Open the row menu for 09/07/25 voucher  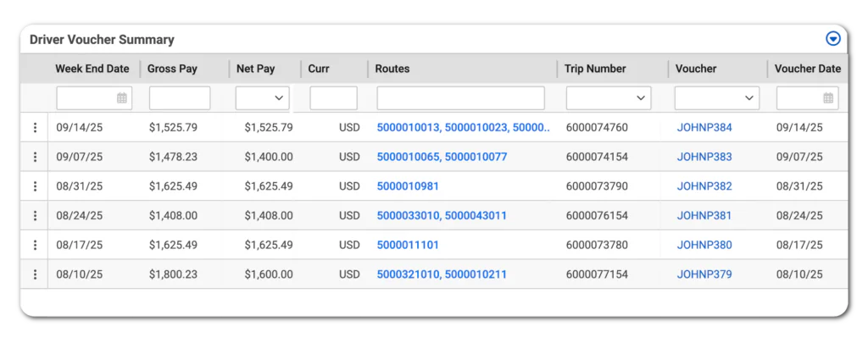tap(35, 158)
